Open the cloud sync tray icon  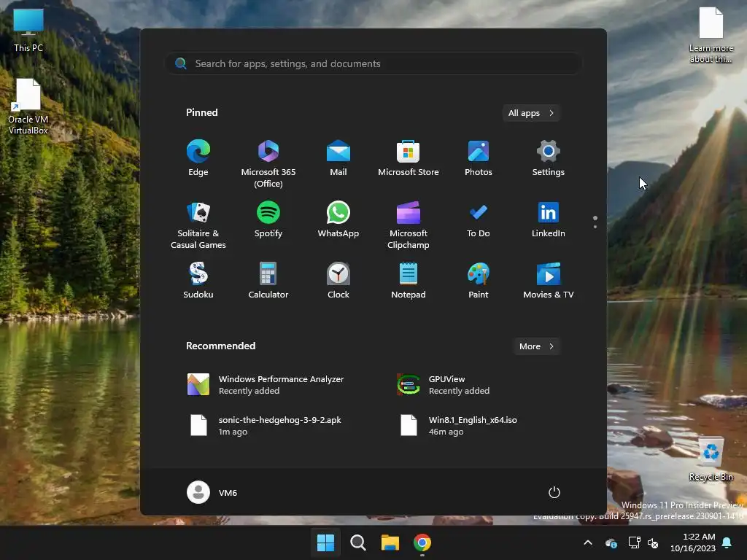pos(611,542)
